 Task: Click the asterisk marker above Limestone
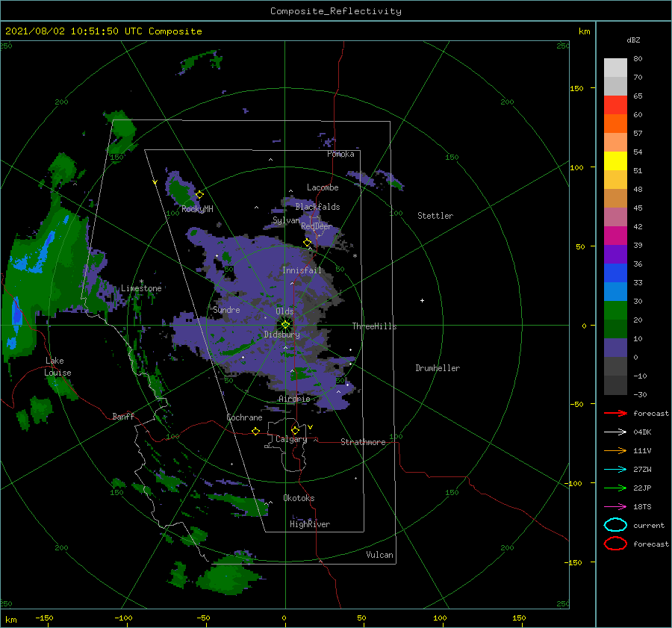(141, 282)
